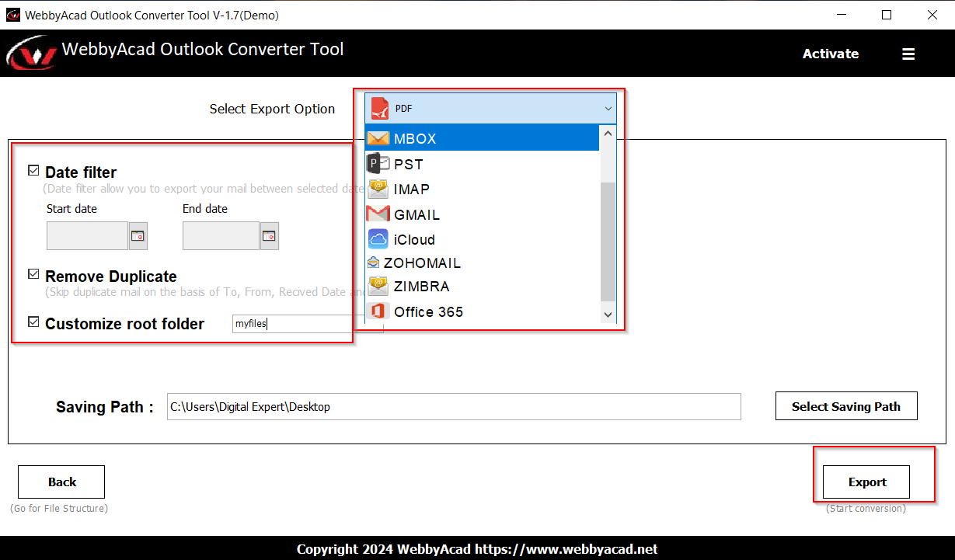This screenshot has width=955, height=560.
Task: Open the hamburger menu
Action: coord(908,53)
